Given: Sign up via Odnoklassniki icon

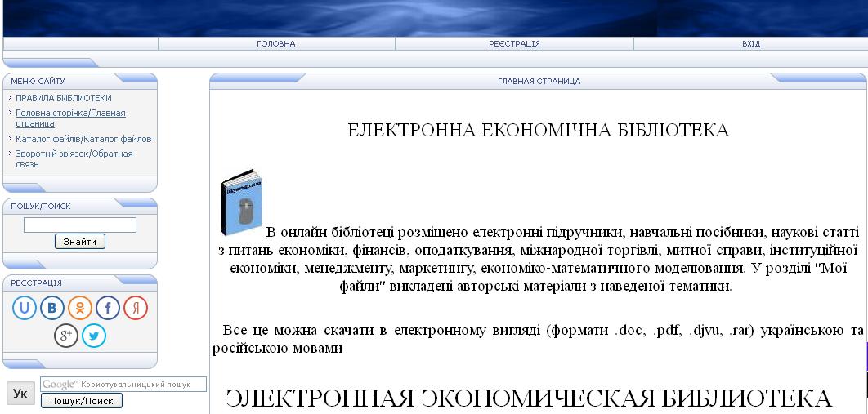Looking at the screenshot, I should (80, 308).
